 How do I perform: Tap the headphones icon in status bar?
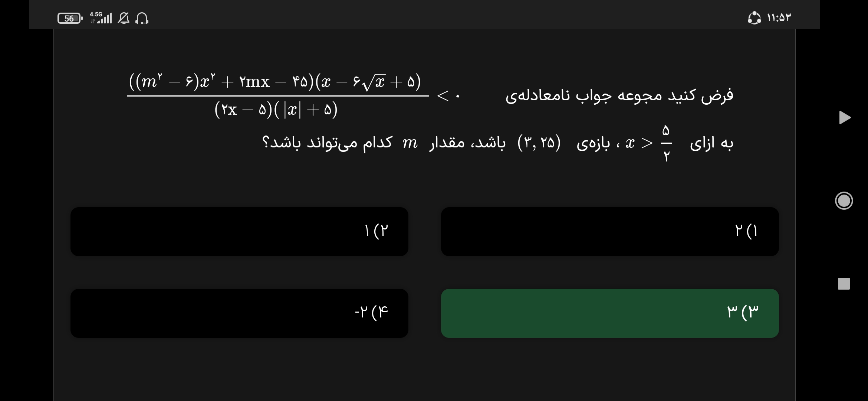pos(142,18)
